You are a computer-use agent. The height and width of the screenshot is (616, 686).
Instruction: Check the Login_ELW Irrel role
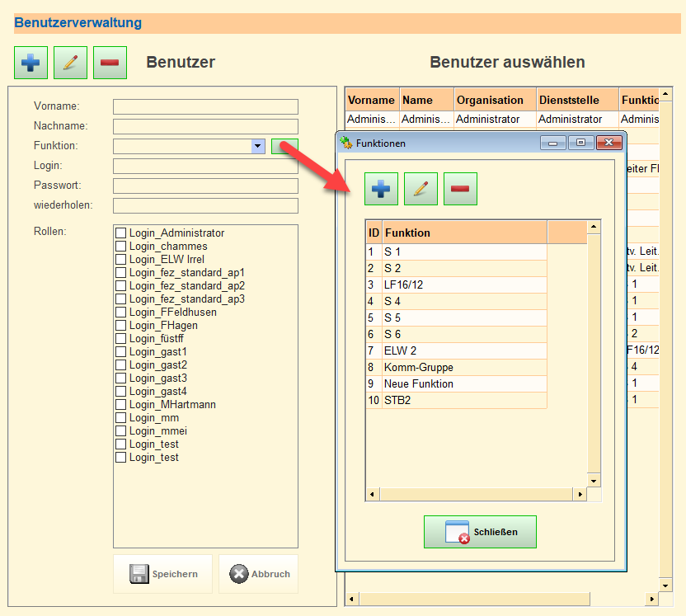[x=121, y=260]
